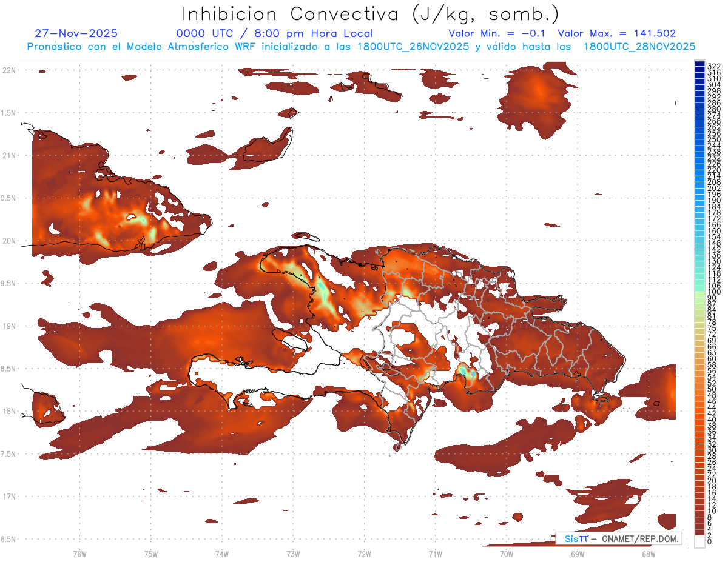Click the '20N' latitude label
Screen dimensions: 728x562
point(10,241)
